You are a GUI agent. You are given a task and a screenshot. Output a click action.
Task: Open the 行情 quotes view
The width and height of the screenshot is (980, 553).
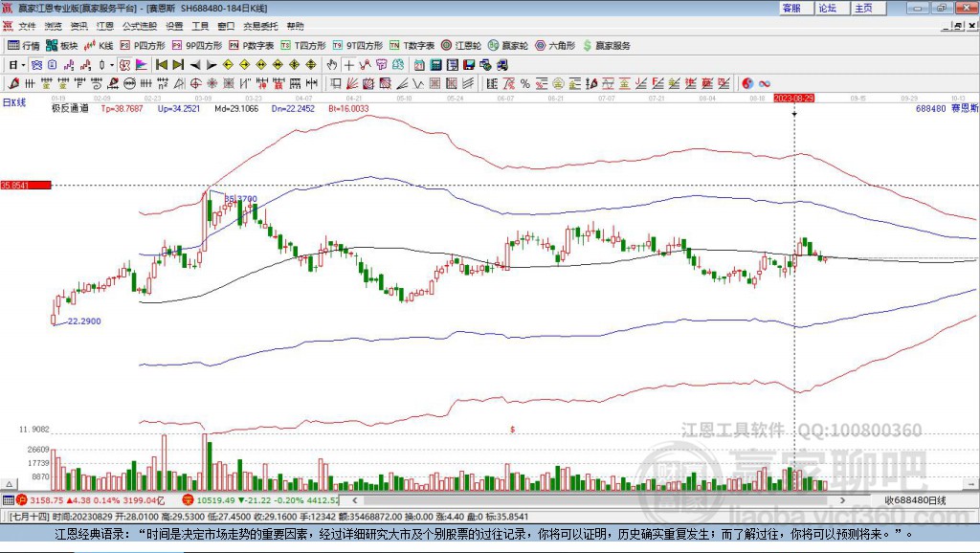[x=23, y=46]
